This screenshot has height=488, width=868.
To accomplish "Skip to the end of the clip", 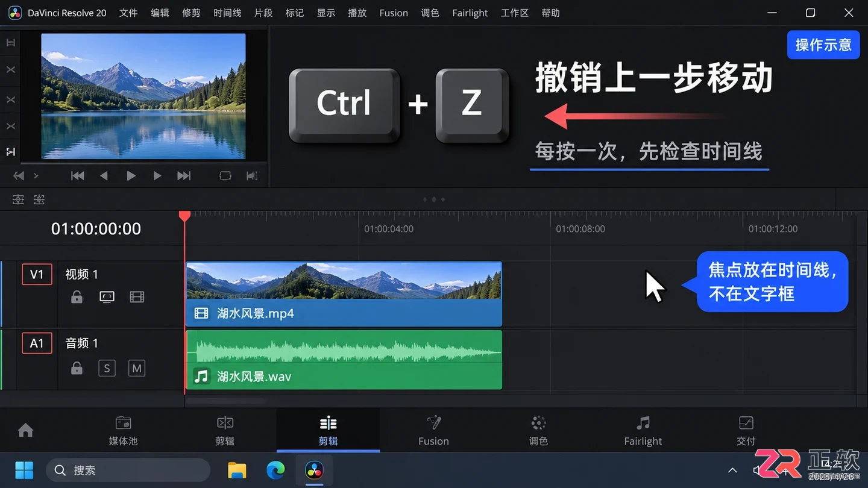I will pyautogui.click(x=184, y=176).
